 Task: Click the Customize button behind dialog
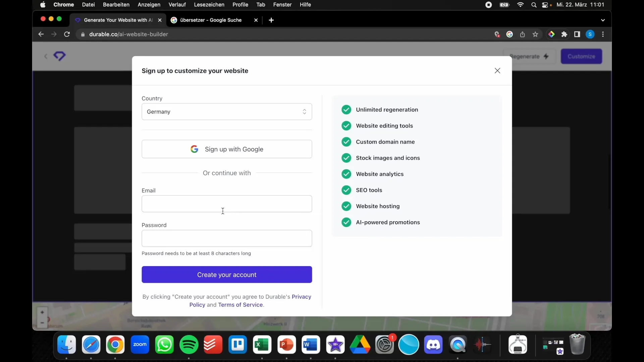(x=581, y=56)
